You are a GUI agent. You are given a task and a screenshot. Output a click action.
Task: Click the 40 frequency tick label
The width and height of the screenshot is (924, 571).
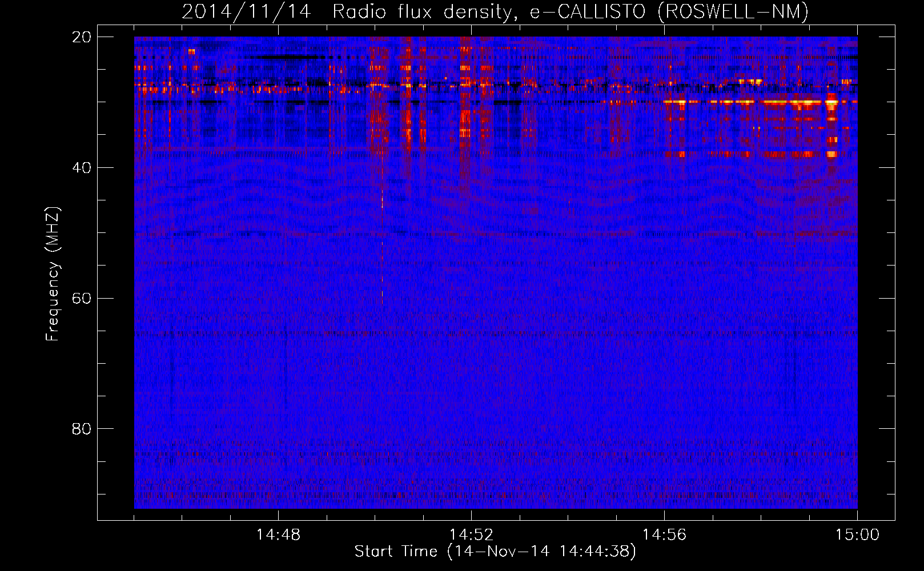[81, 168]
